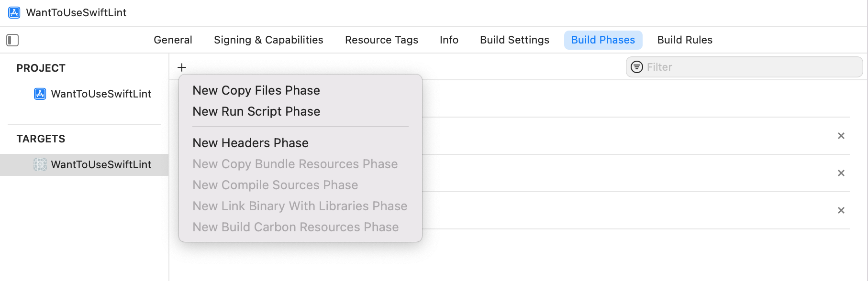Click the plus icon to add build phase

coord(182,67)
